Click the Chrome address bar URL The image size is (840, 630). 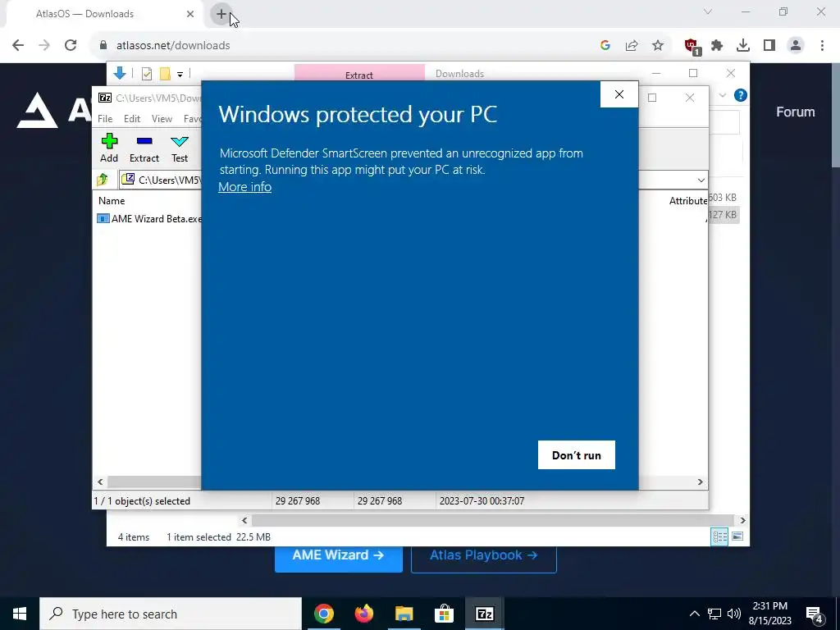click(x=173, y=46)
